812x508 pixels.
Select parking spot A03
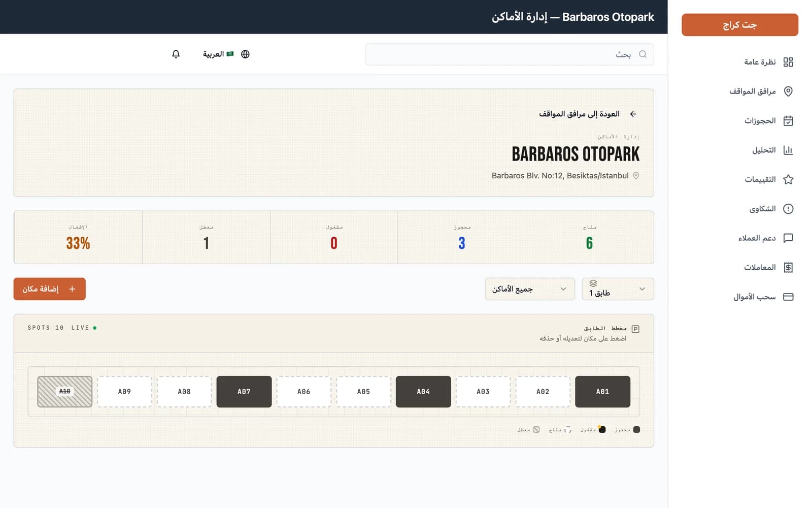click(483, 392)
